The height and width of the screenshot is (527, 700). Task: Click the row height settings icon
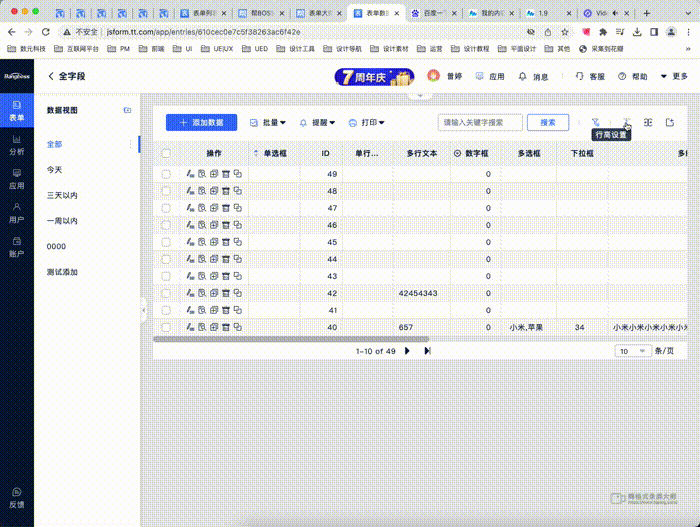(625, 122)
